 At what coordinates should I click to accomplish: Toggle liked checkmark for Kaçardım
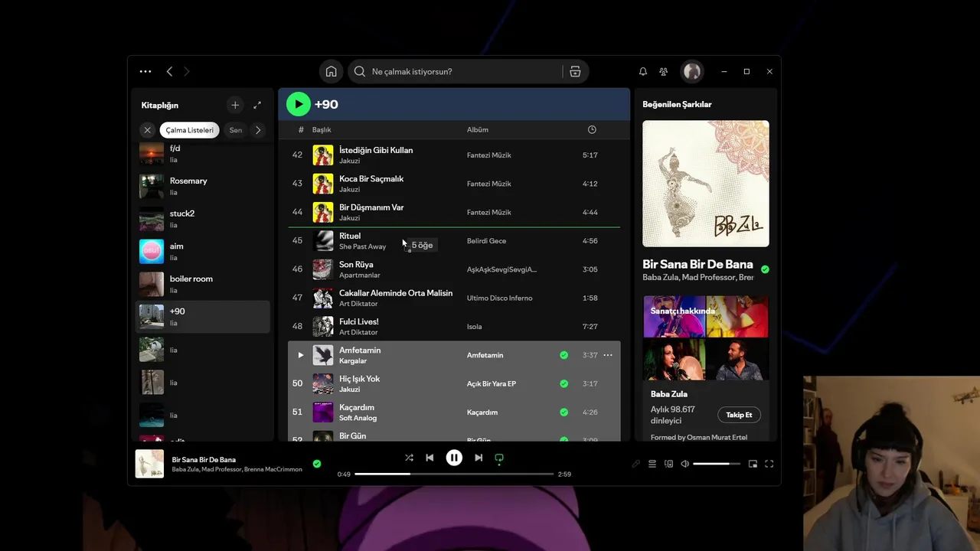tap(564, 412)
